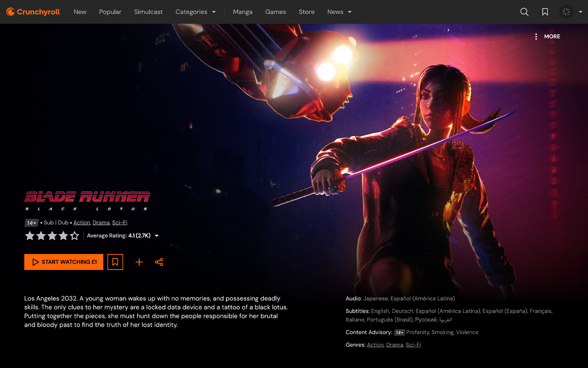Click the 14+ rating badge under the title
The height and width of the screenshot is (368, 588).
click(31, 223)
